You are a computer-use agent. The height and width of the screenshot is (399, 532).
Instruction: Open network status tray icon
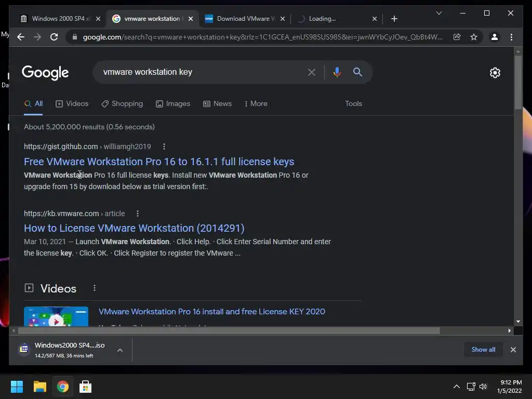tap(471, 387)
